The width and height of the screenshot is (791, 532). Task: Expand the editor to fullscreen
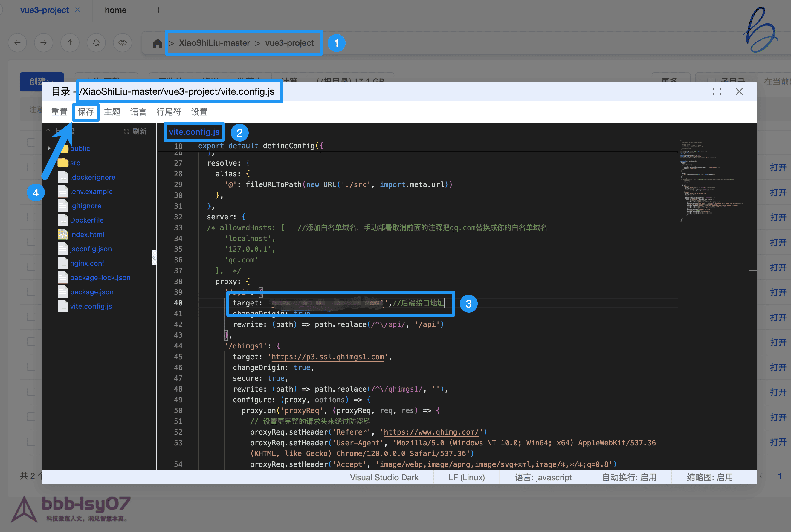(717, 92)
